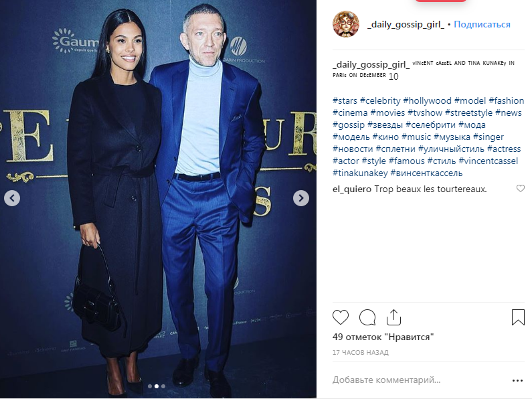Open the _daily_gossip_girl_ username in header
The image size is (532, 399).
406,24
